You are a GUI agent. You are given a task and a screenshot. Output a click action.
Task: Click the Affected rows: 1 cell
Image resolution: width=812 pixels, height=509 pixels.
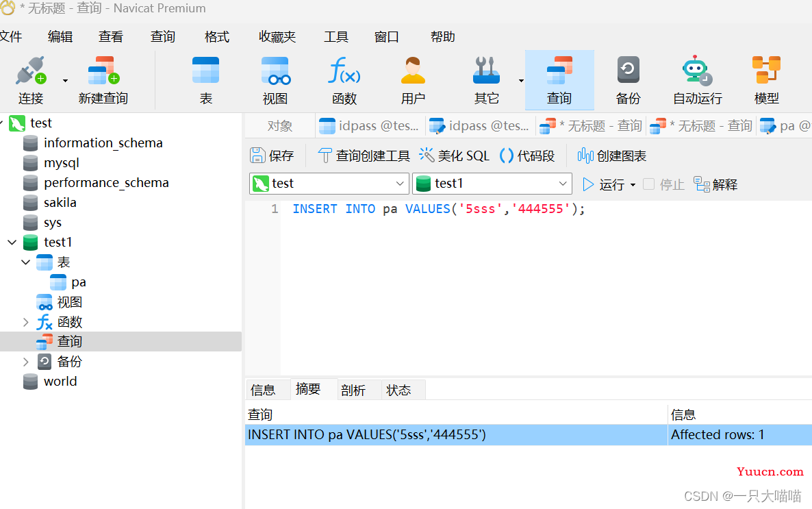[739, 434]
